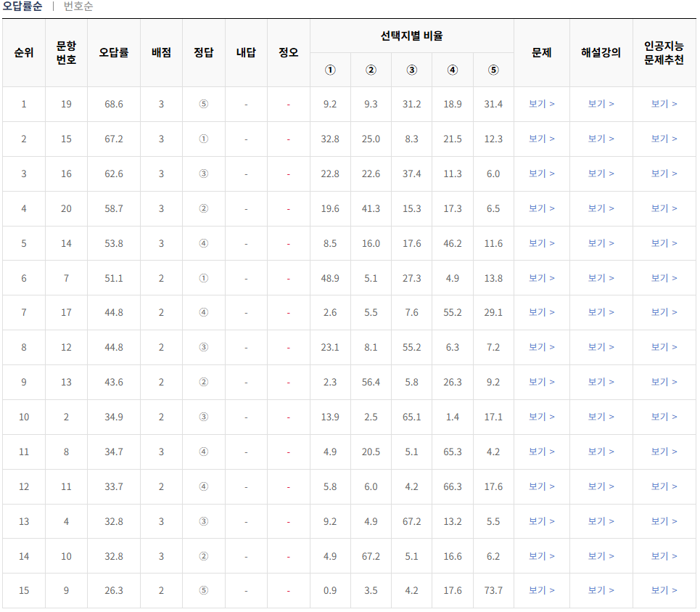The height and width of the screenshot is (612, 700).
Task: View 해설강의 for question 9
Action: tap(601, 591)
